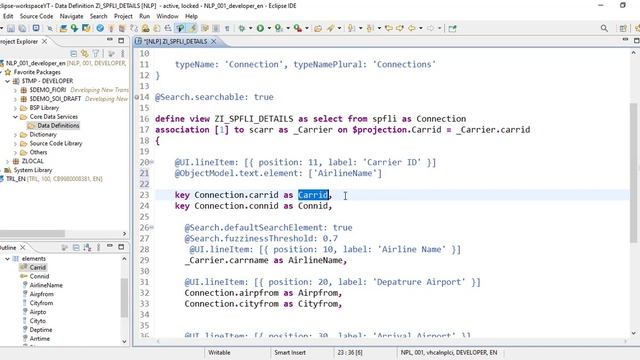This screenshot has width=640, height=360.
Task: Click the Sort icon in Outline panel
Action: click(x=87, y=247)
